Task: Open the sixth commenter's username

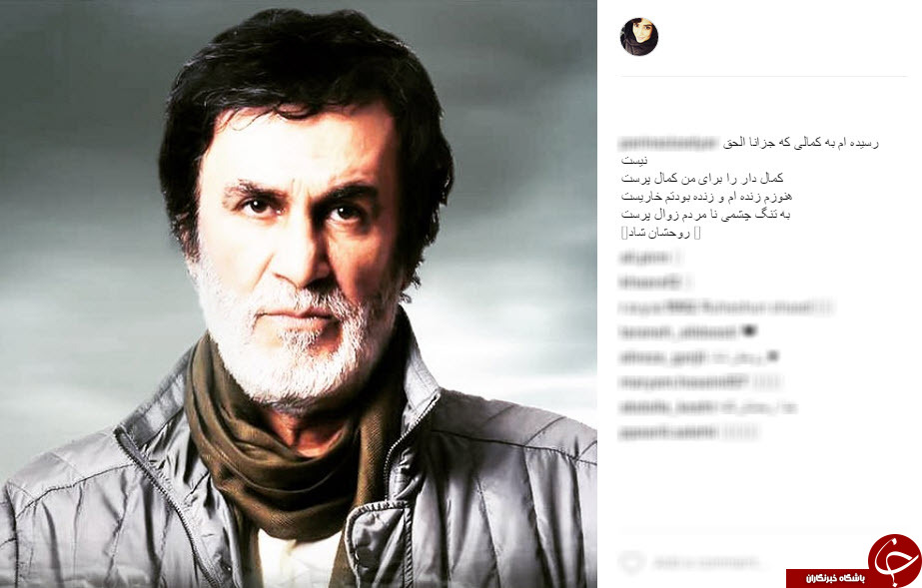Action: coord(684,381)
